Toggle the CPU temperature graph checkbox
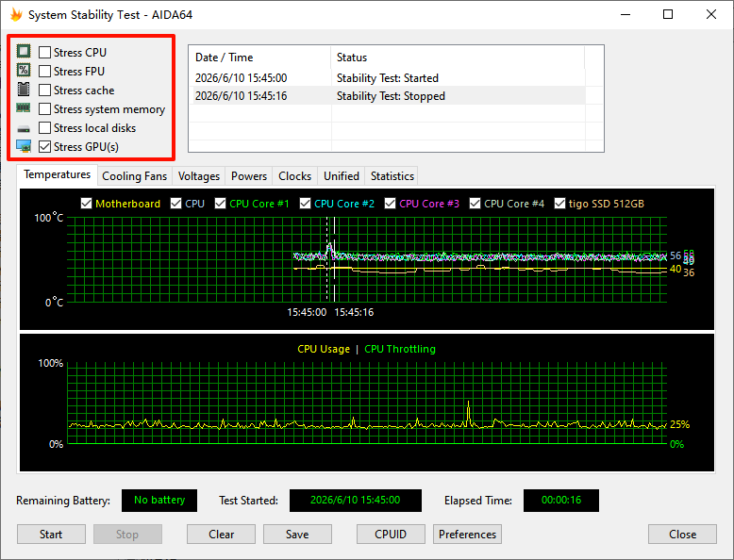 pos(176,204)
